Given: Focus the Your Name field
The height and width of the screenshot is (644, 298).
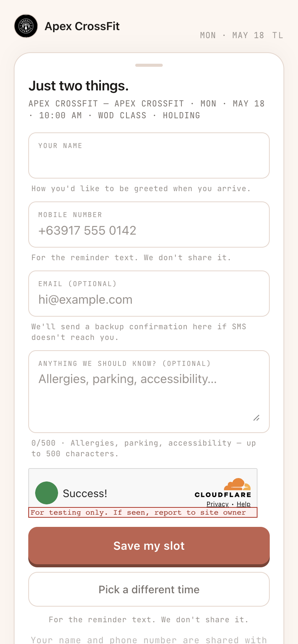Looking at the screenshot, I should coord(149,156).
